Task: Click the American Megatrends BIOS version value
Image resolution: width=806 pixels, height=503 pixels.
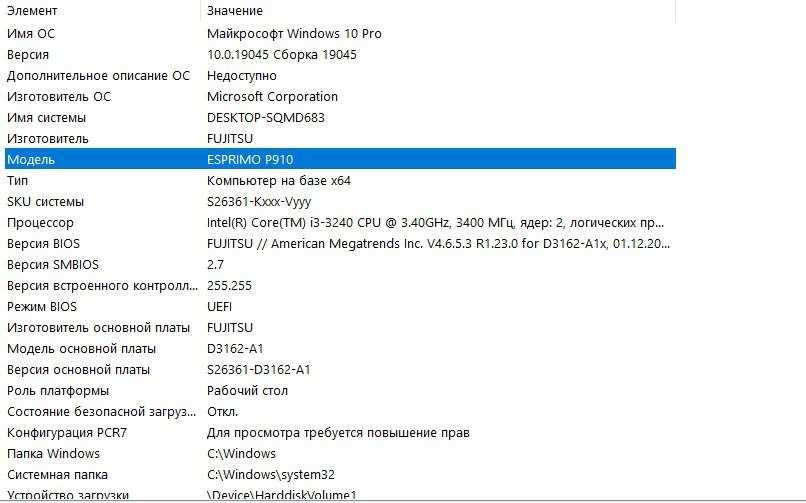Action: coord(438,244)
